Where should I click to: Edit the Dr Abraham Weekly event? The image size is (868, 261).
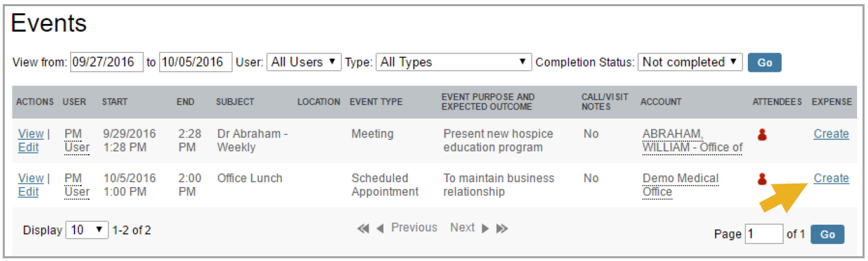(28, 147)
